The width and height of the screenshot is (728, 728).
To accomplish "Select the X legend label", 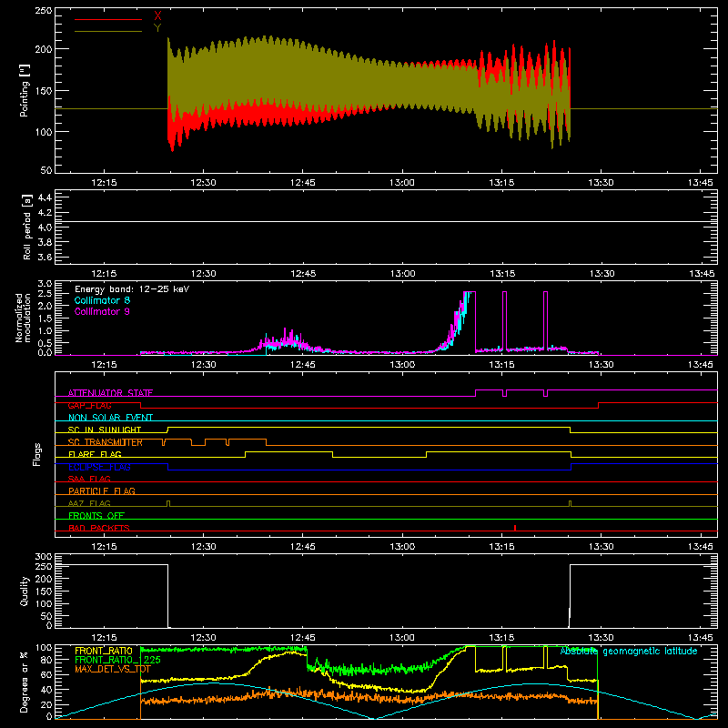I will pos(157,16).
